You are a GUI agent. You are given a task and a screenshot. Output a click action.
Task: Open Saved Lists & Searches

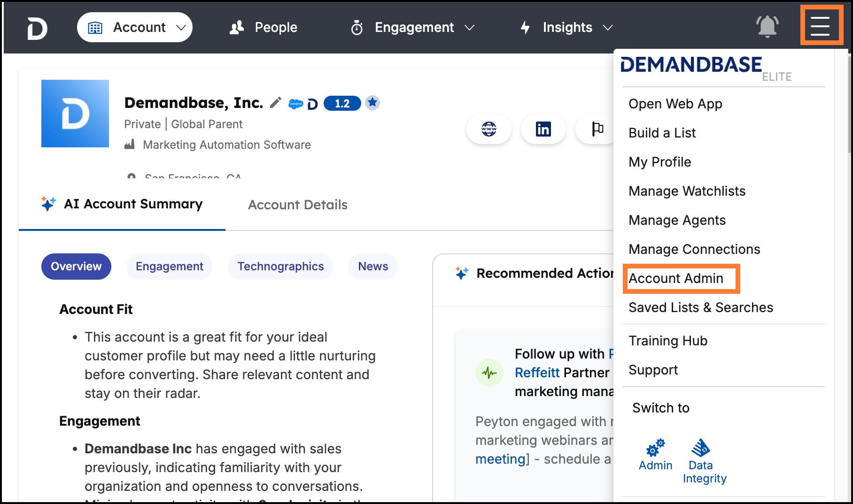pos(701,307)
